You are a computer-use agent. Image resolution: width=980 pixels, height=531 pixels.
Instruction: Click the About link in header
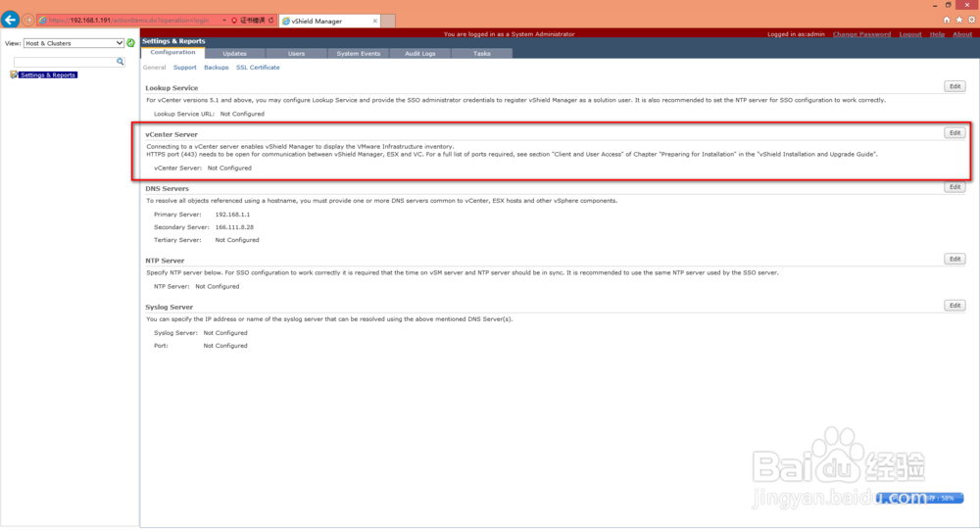click(x=962, y=34)
